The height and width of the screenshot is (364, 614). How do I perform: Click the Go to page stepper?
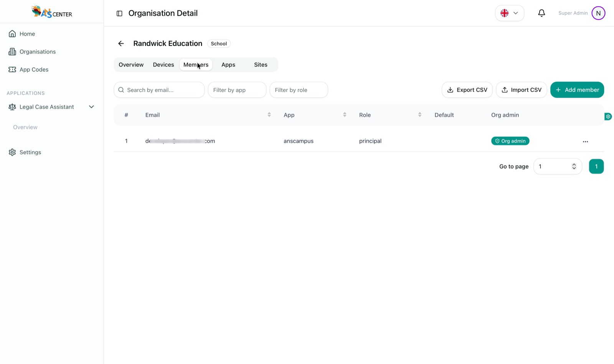point(574,166)
